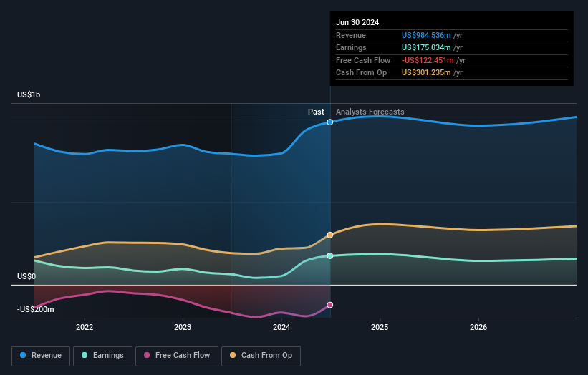Screen dimensions: 588x375
Task: Click the Earnings row label in tooltip
Action: [351, 47]
